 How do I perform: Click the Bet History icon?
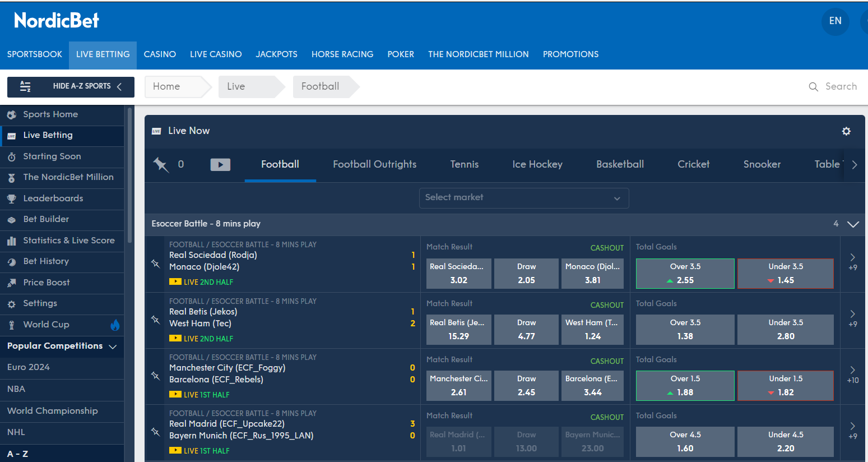pos(11,262)
